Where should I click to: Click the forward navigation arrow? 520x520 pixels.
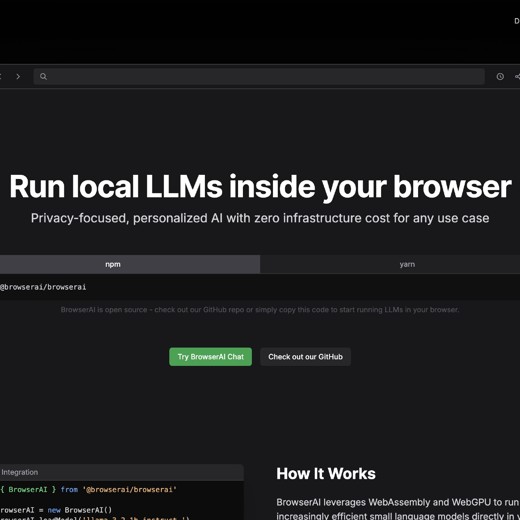(x=18, y=77)
